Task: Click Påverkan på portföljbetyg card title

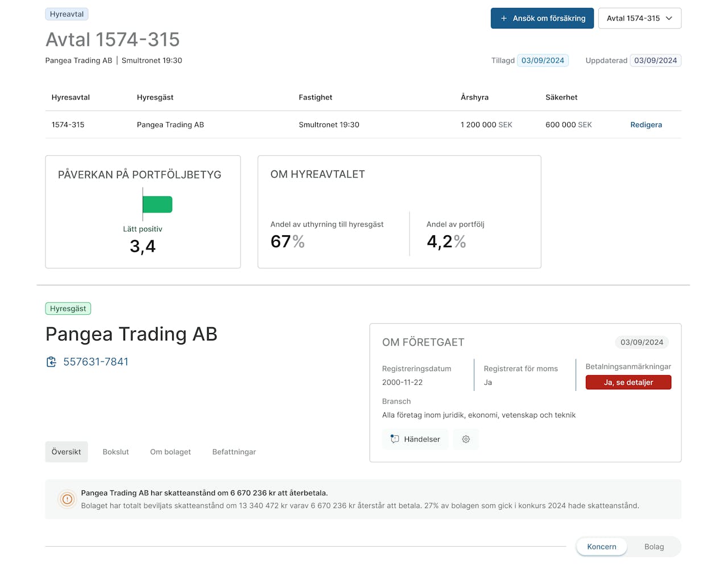Action: click(x=139, y=174)
